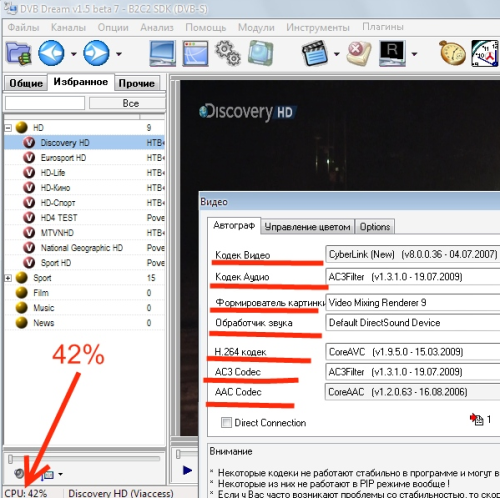Open dropdown arrow next to R monitor icon
Image resolution: width=500 pixels, height=498 pixels.
point(414,54)
